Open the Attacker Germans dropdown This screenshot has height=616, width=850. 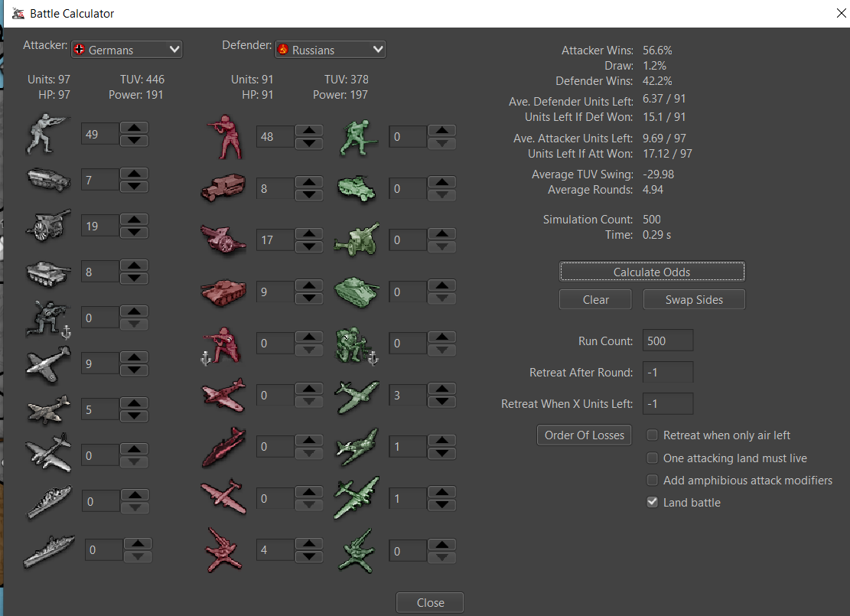tap(127, 50)
